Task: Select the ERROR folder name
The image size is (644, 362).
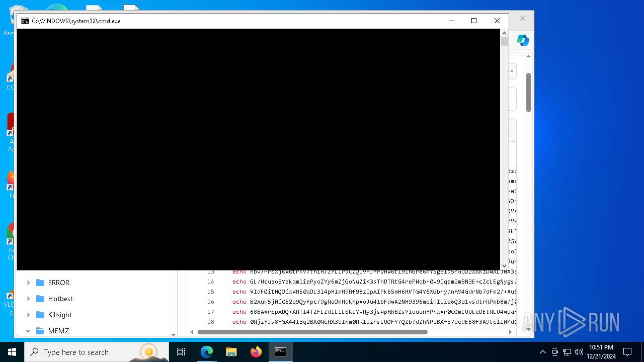Action: pyautogui.click(x=59, y=283)
